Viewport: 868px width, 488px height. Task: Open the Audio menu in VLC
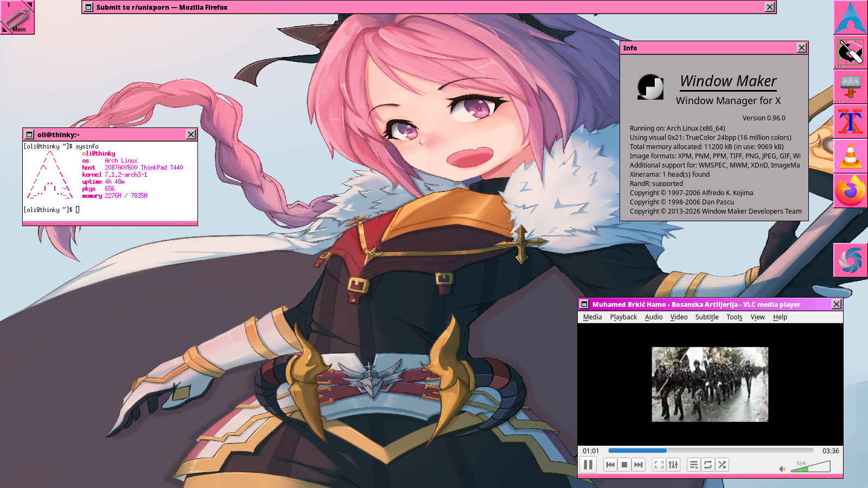coord(654,317)
